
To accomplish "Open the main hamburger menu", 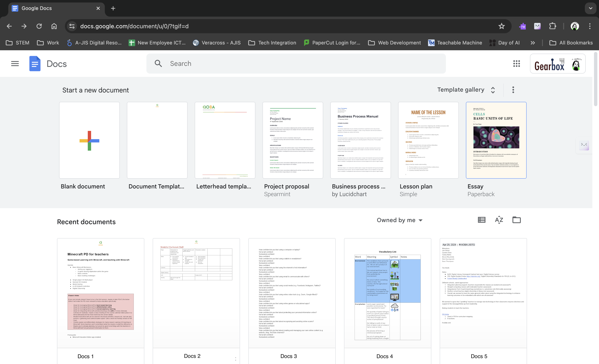I will (x=15, y=64).
